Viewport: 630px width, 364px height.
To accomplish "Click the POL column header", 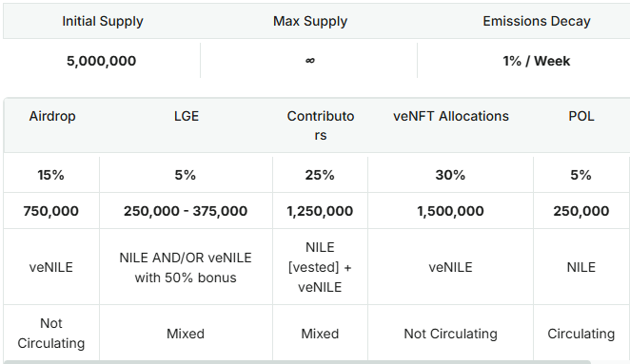I will (x=581, y=116).
